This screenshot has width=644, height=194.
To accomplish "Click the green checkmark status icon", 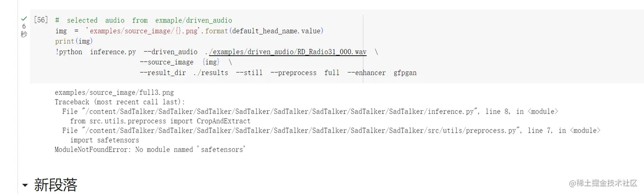I will tap(23, 18).
